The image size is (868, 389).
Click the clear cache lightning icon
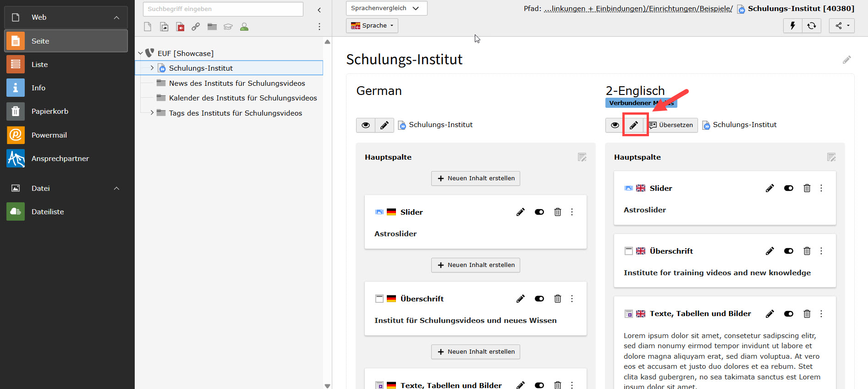(792, 26)
